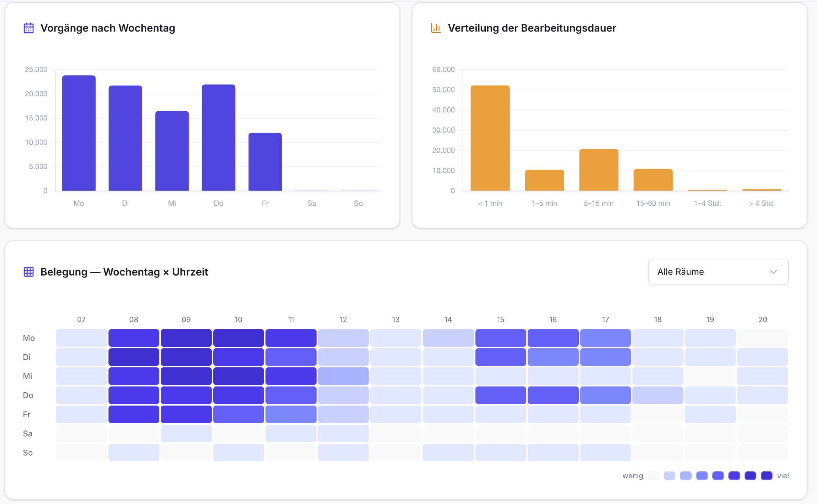Click the '15–60 min' orange bar
This screenshot has width=817, height=504.
click(653, 180)
